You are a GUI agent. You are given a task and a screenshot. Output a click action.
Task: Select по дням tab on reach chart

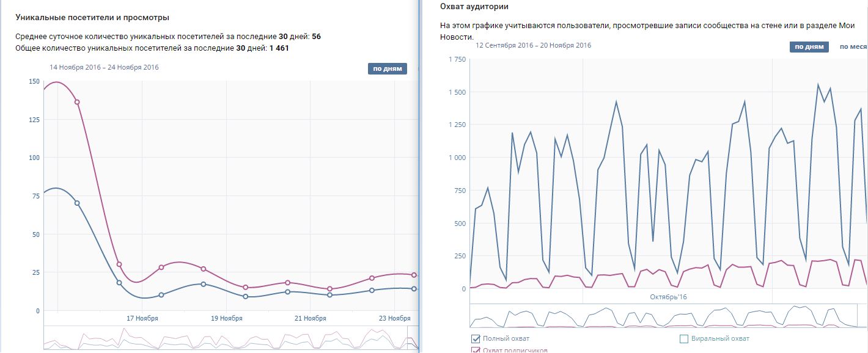click(x=809, y=47)
